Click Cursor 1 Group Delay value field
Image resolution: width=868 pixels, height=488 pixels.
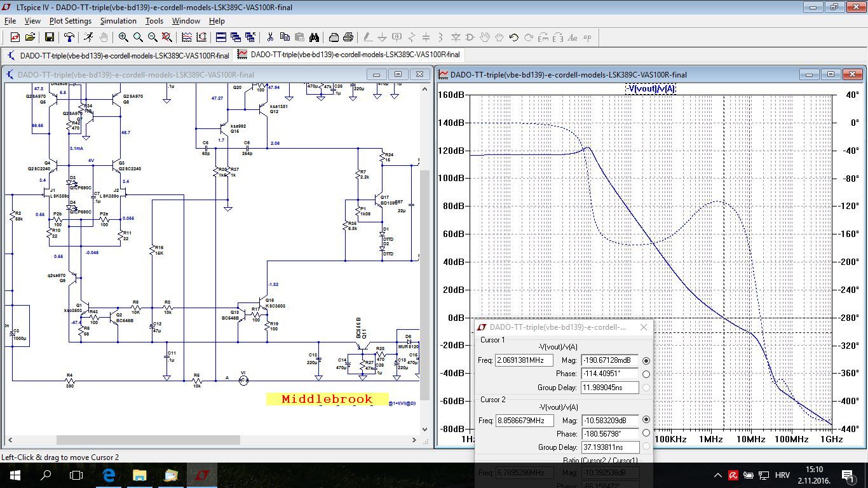[x=610, y=388]
